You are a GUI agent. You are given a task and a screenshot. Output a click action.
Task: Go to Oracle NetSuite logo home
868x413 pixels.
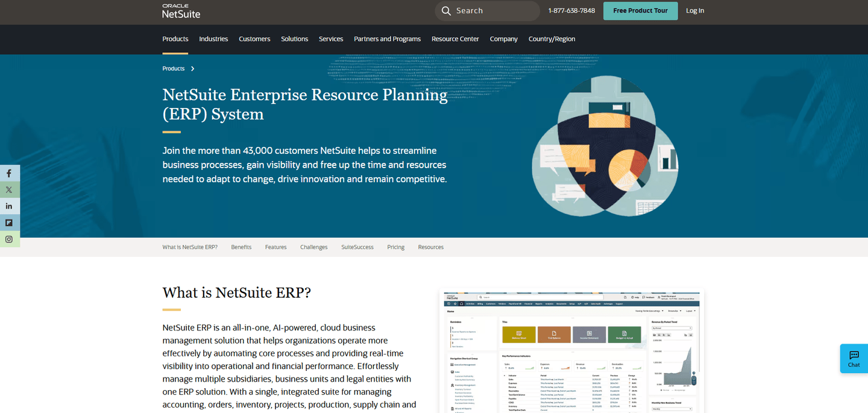point(181,11)
